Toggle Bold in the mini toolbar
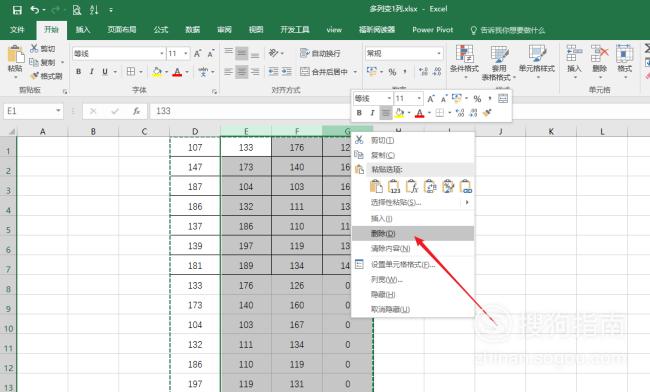The image size is (650, 392). pyautogui.click(x=359, y=113)
